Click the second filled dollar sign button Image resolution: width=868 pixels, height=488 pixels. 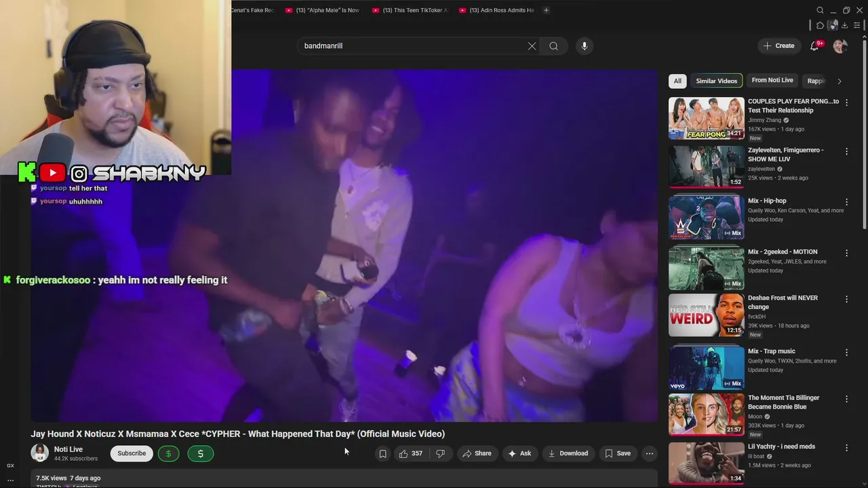[x=201, y=453]
